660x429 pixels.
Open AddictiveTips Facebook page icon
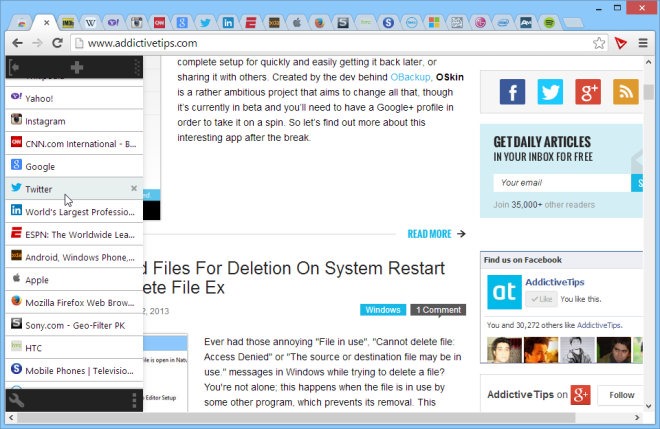[x=512, y=91]
